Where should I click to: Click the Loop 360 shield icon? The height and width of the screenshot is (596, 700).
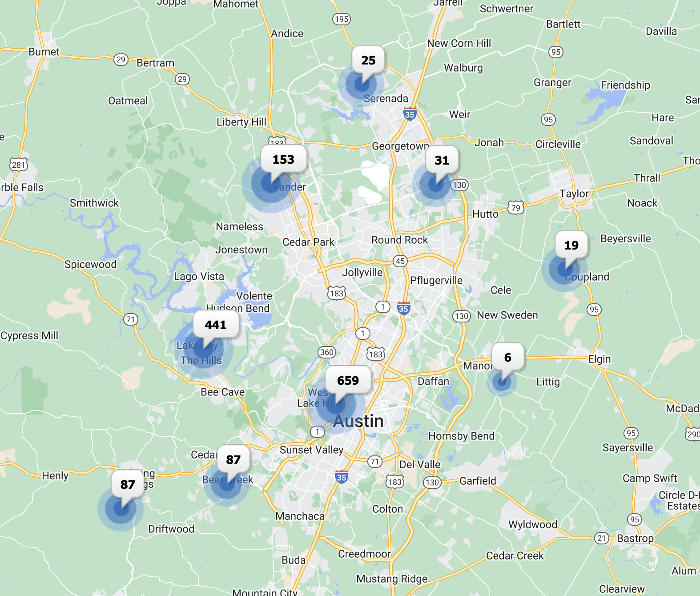click(x=326, y=352)
